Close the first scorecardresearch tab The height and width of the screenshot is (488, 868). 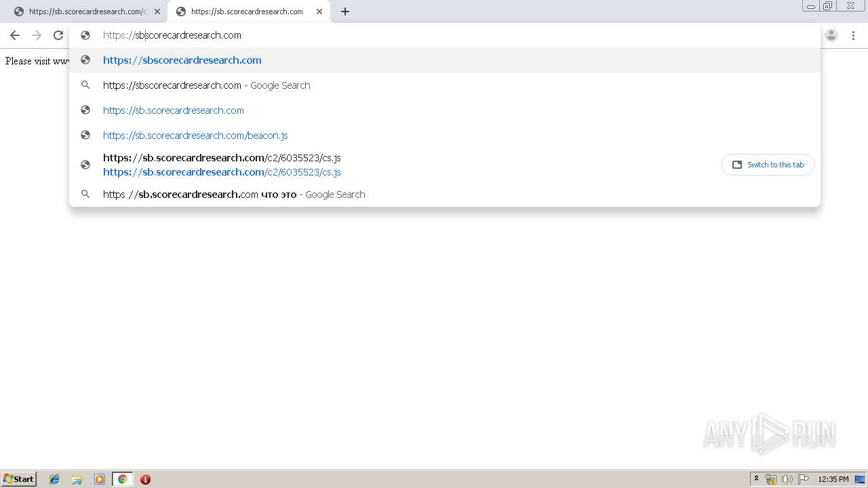[x=157, y=12]
